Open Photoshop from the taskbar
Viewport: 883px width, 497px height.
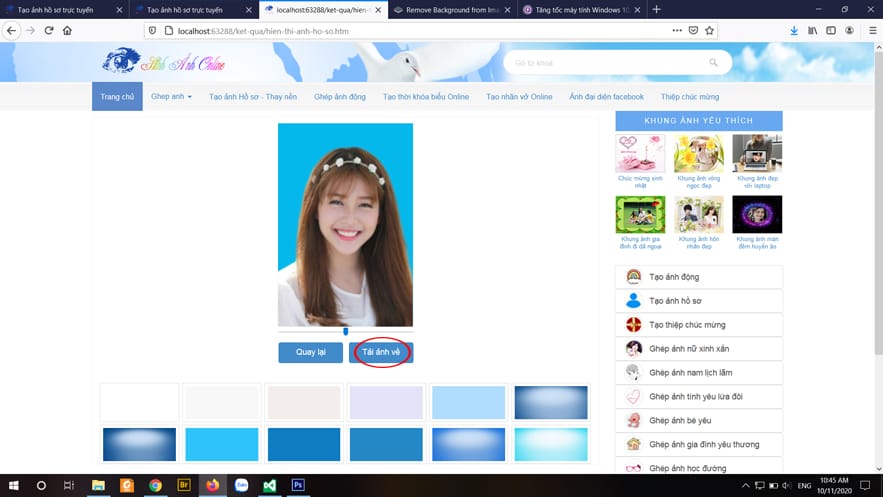(298, 485)
